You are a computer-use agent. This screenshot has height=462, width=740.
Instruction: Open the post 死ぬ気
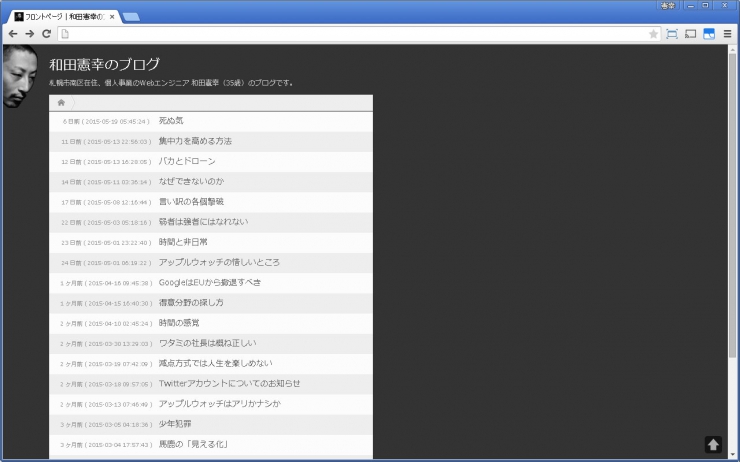(171, 121)
